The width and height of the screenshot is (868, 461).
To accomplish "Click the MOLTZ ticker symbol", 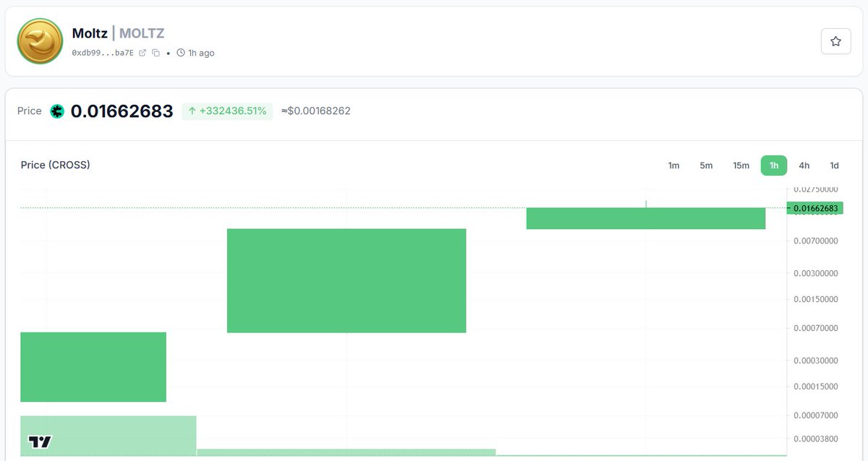I will point(142,33).
